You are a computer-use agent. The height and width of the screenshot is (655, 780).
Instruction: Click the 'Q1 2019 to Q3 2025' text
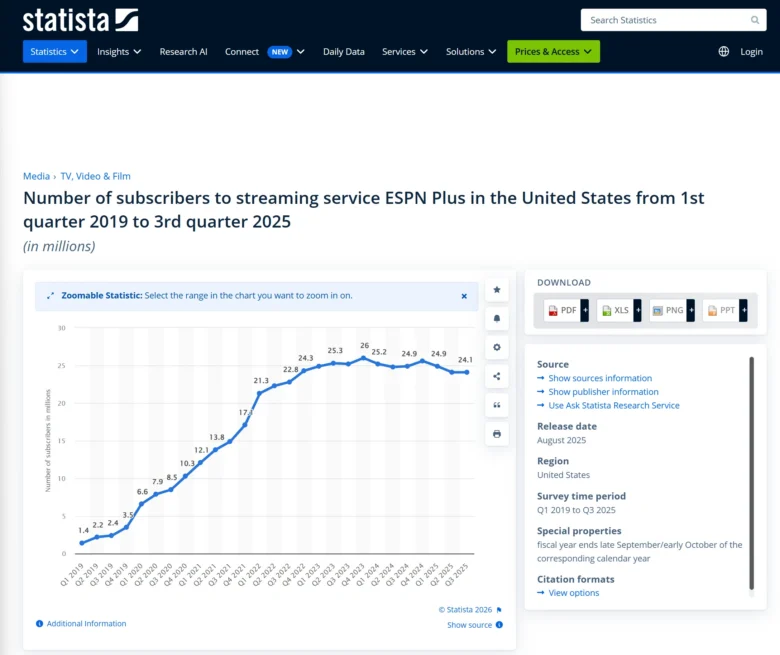[x=576, y=510]
